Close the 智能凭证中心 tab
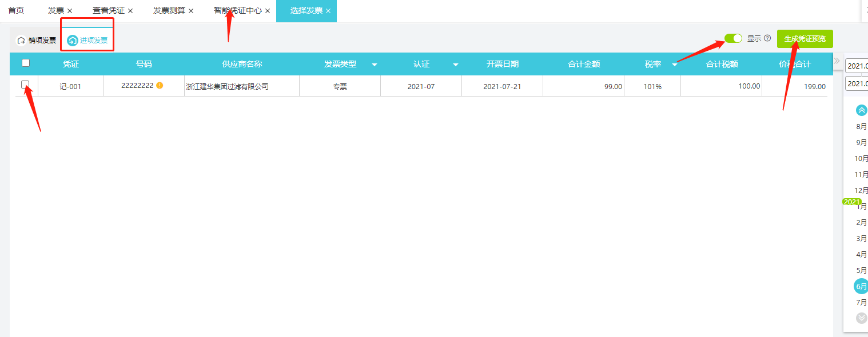868x337 pixels. point(268,11)
